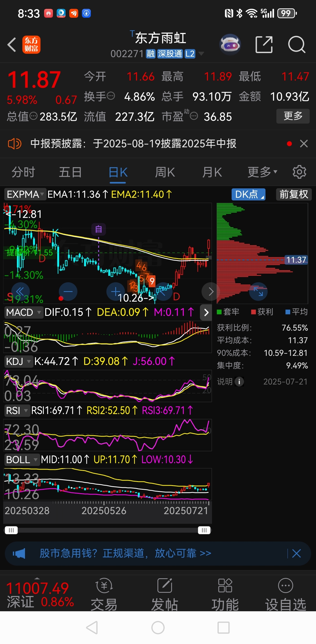Viewport: 316px width, 644px height.
Task: Expand the stock name dropdown triangle
Action: tap(201, 53)
